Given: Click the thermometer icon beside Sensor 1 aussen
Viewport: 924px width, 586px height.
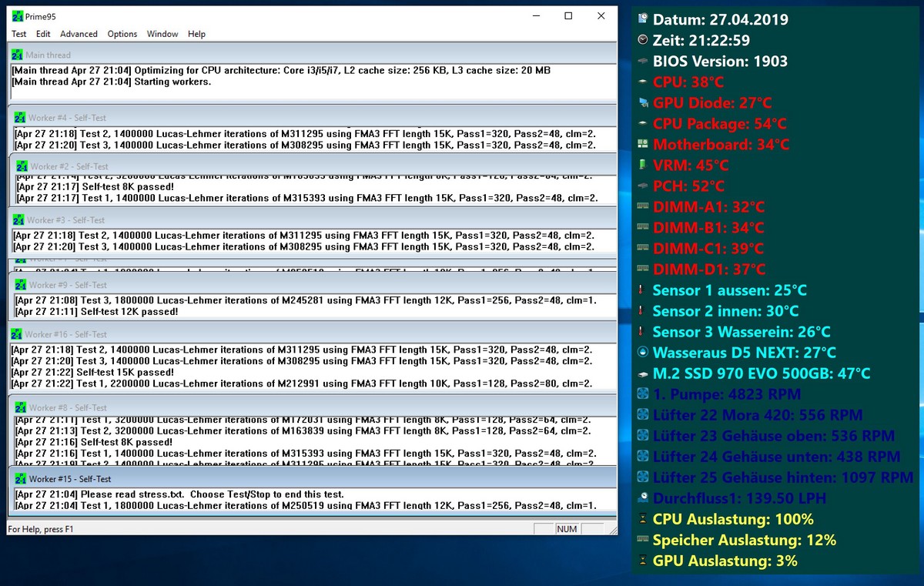Looking at the screenshot, I should pos(642,290).
